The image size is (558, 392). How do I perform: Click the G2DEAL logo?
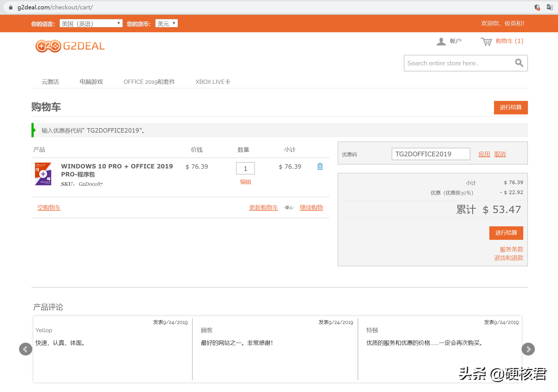click(70, 46)
